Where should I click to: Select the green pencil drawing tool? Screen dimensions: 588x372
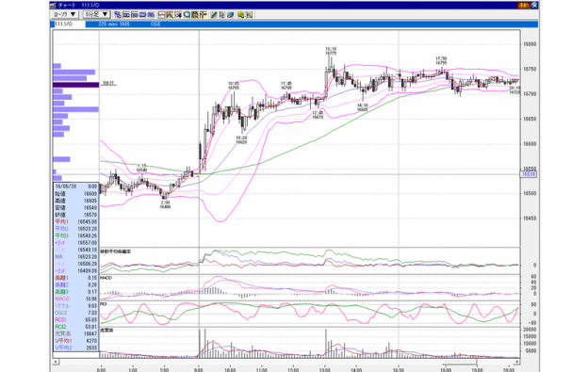pos(213,15)
